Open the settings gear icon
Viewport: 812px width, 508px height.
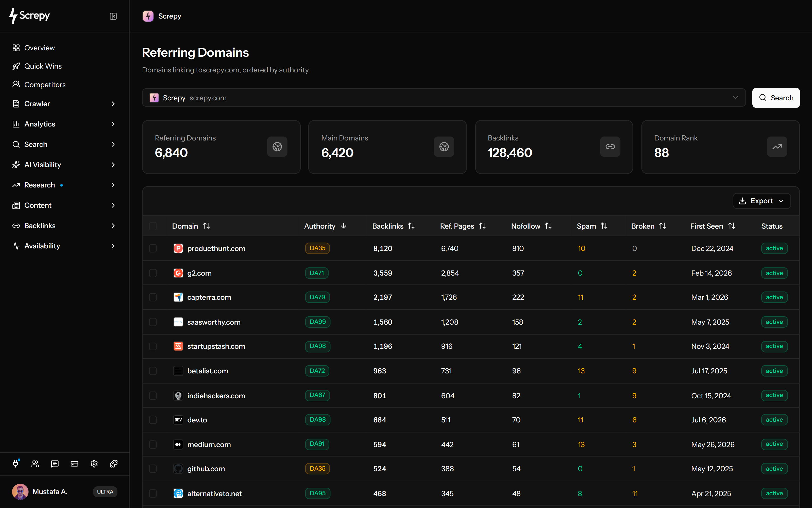coord(94,464)
